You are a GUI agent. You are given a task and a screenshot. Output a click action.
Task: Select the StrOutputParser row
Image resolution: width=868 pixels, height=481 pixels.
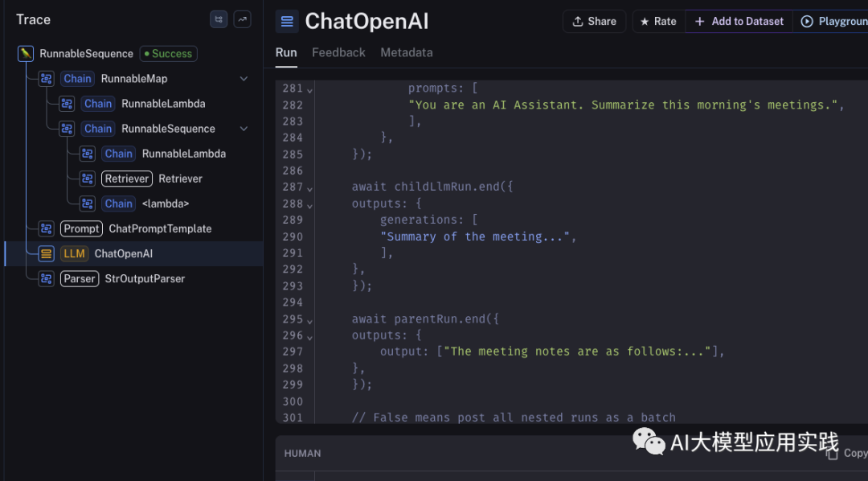click(133, 278)
